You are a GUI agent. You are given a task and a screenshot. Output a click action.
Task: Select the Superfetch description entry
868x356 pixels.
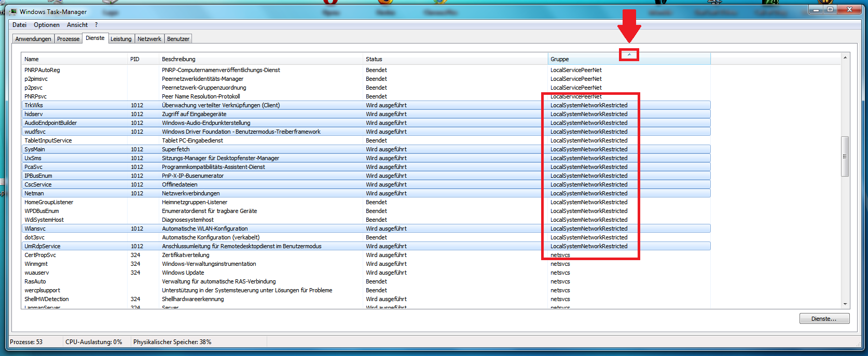point(176,149)
